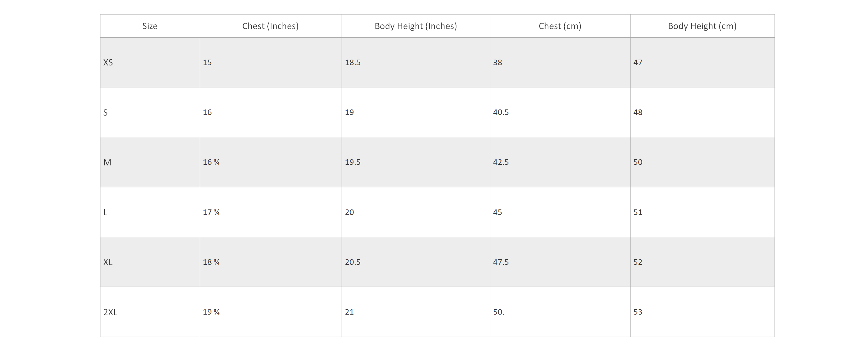Click the S size row label

point(150,112)
